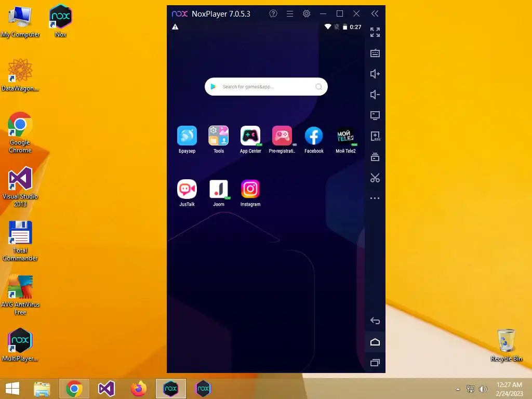The height and width of the screenshot is (399, 532).
Task: Open the multi-instance manager sidebar icon
Action: (x=375, y=157)
